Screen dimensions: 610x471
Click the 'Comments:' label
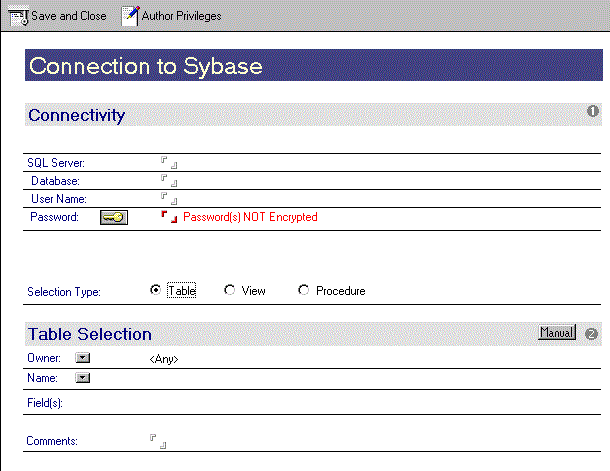point(52,441)
